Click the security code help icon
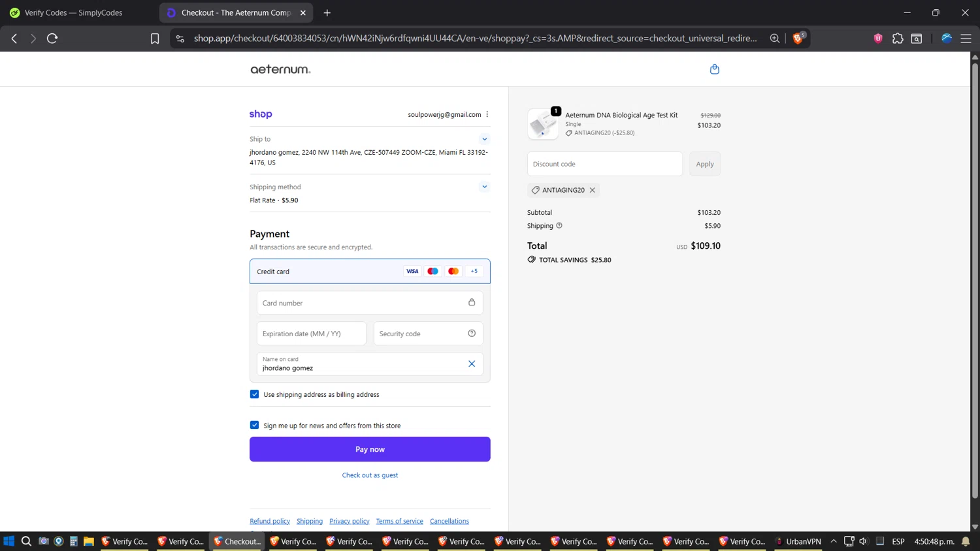This screenshot has height=551, width=980. pyautogui.click(x=472, y=334)
